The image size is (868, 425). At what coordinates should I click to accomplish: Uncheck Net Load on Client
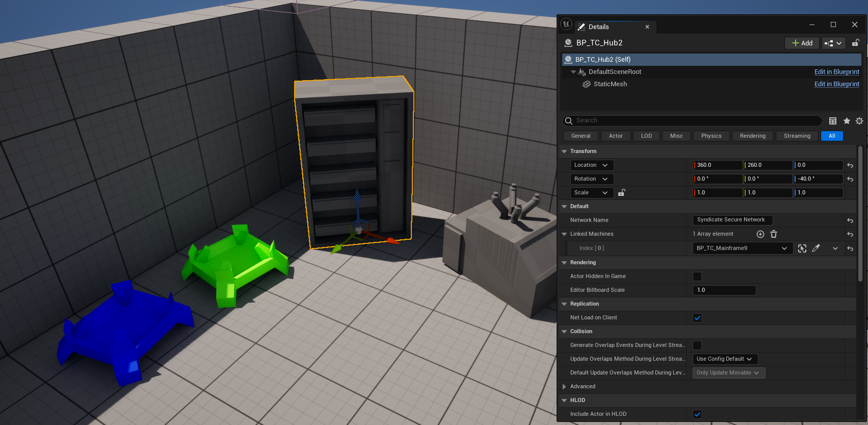click(697, 318)
